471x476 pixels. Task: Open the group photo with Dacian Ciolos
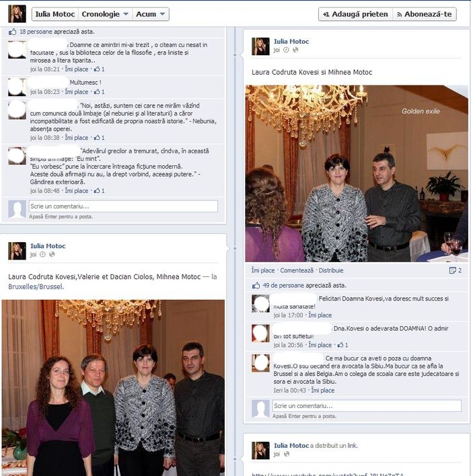113,388
